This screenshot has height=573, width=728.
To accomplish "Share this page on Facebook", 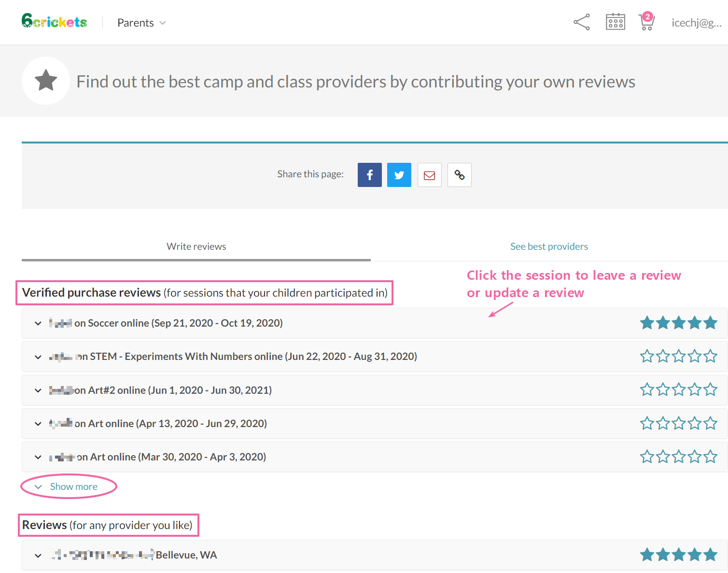I will click(369, 175).
